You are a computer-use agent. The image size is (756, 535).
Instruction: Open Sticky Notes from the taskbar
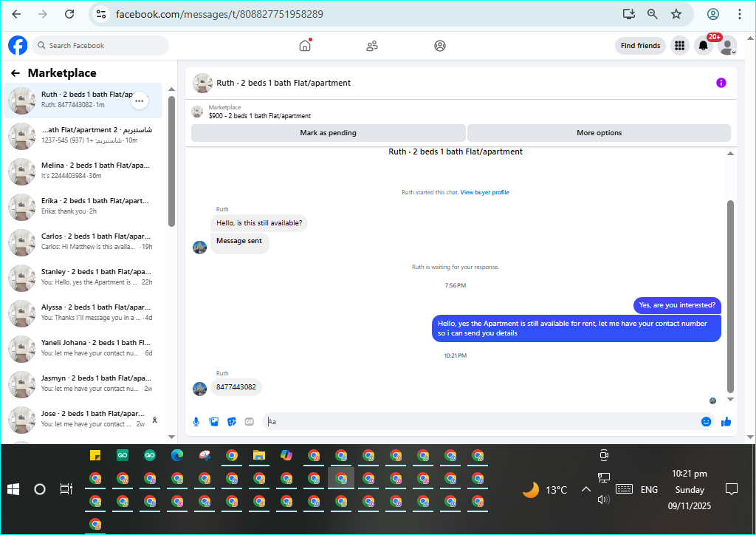95,455
